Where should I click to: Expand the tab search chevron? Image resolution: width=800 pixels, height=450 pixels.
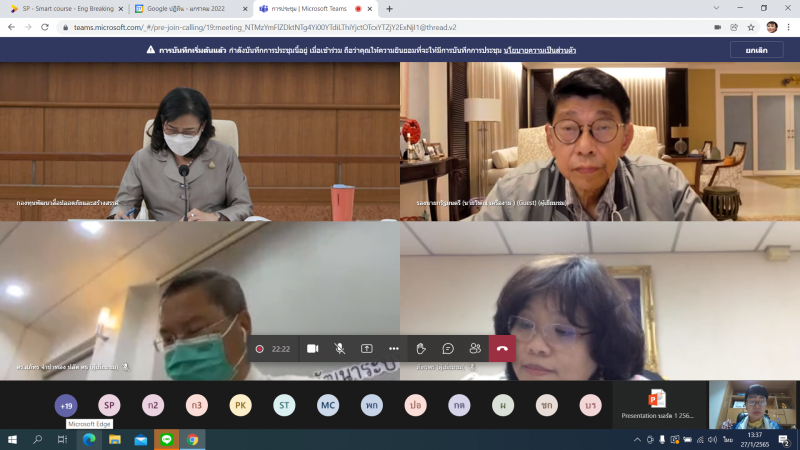716,8
